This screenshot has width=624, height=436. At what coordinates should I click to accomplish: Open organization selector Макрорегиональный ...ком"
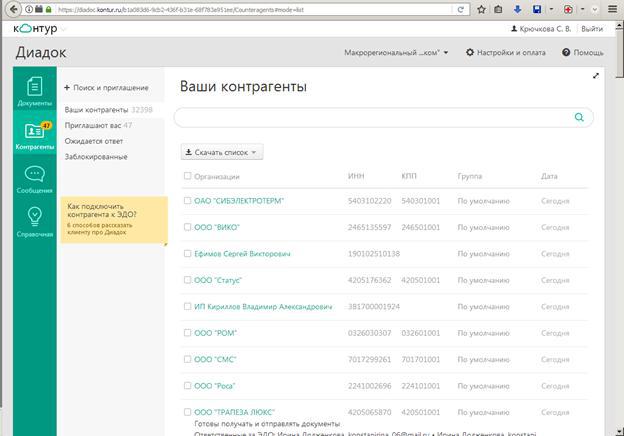[396, 53]
